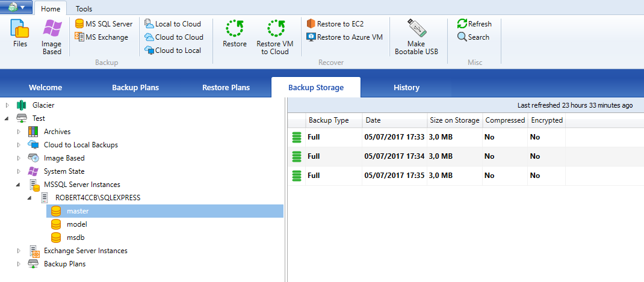Screen dimensions: 644x282
Task: Expand the Glacier storage node
Action: pos(7,105)
